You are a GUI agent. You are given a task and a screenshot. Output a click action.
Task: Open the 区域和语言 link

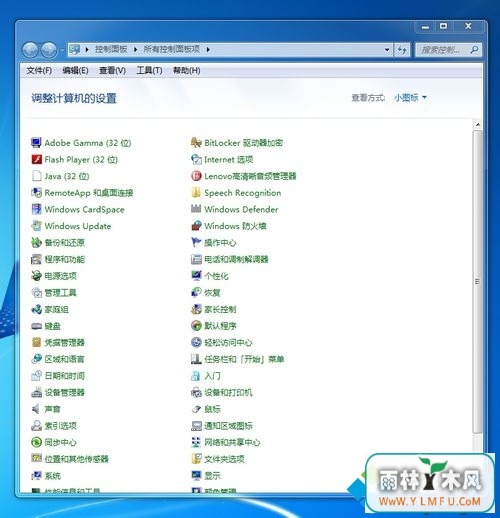(x=64, y=359)
